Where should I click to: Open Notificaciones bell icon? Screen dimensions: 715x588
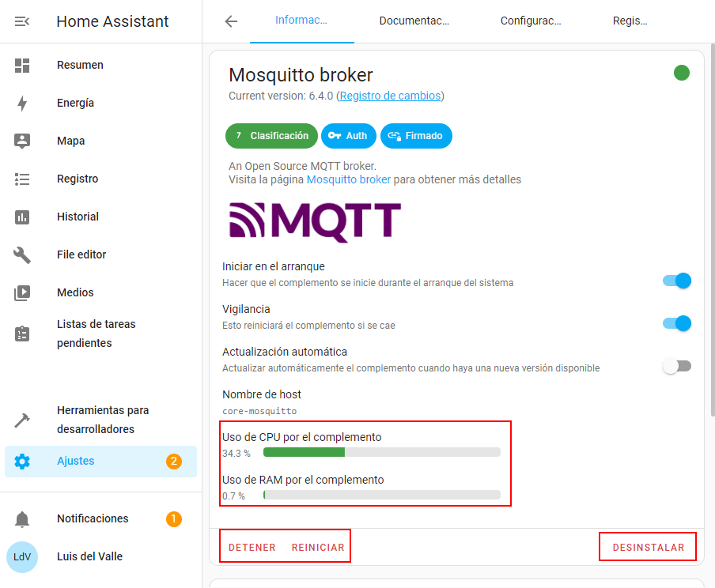pyautogui.click(x=22, y=519)
